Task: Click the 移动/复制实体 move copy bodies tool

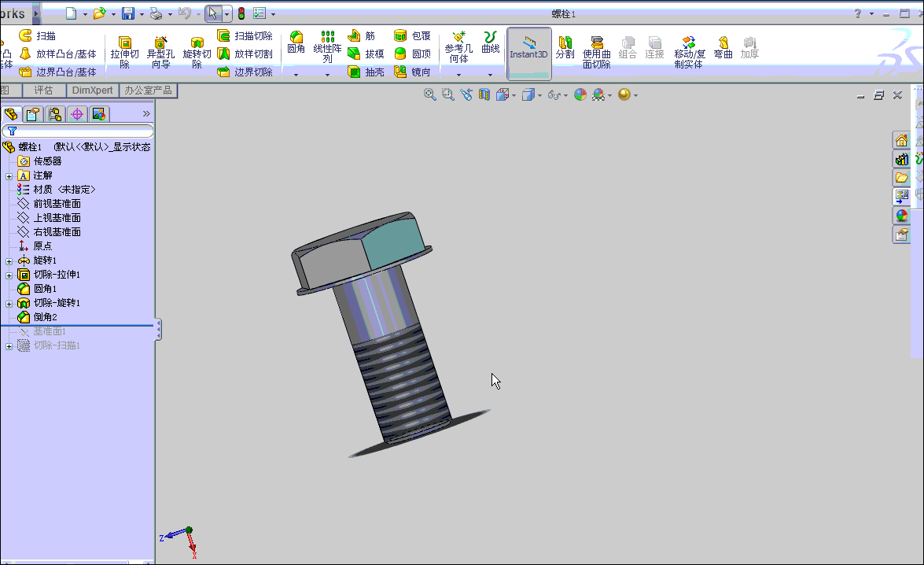Action: point(688,52)
